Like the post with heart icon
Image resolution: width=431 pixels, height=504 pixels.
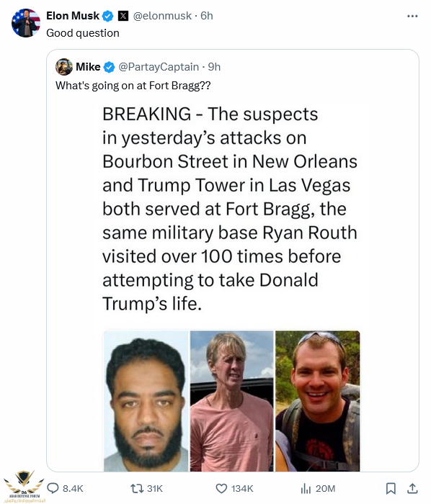tap(221, 489)
